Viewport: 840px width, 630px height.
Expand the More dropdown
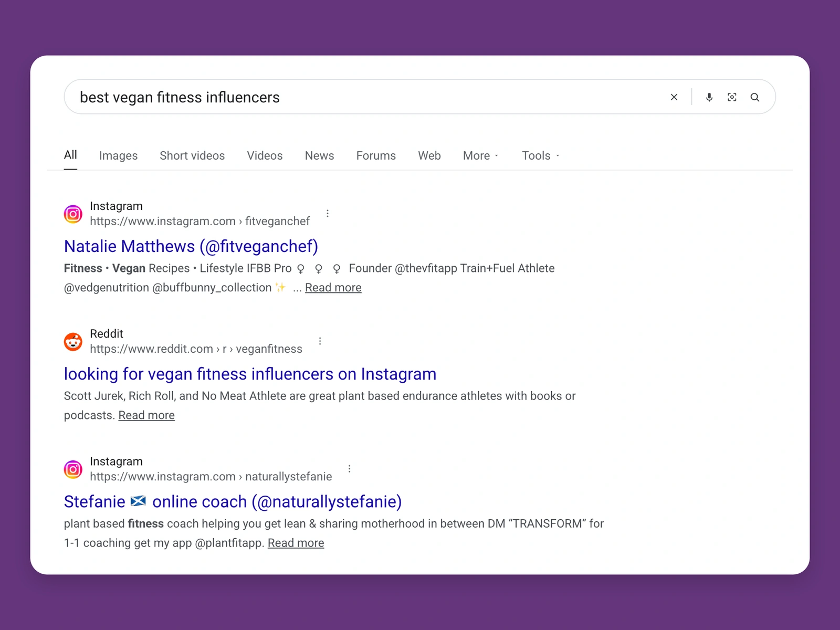(x=480, y=155)
